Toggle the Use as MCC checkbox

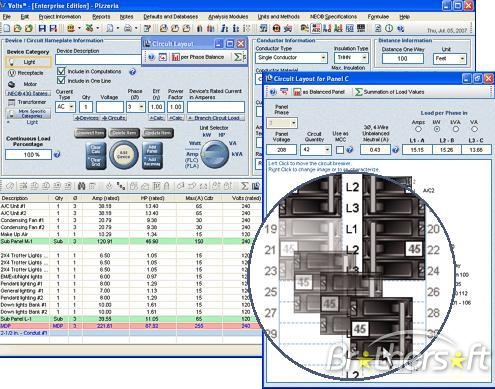(x=340, y=150)
